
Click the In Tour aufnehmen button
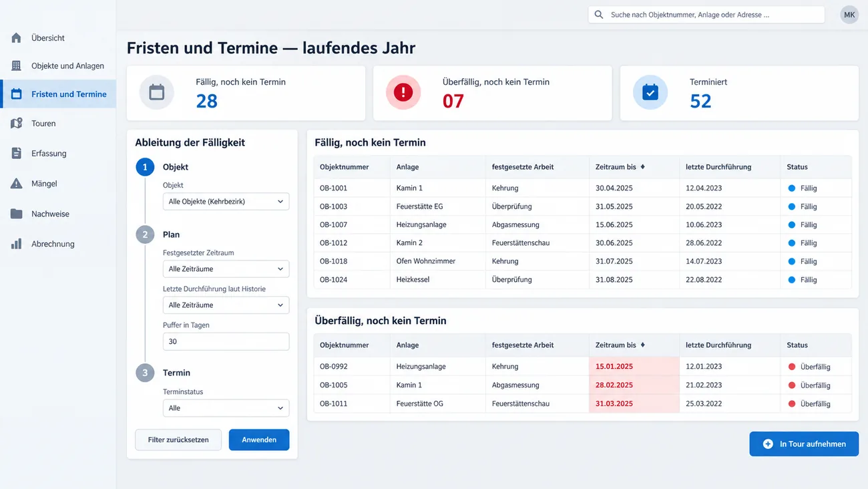(x=804, y=444)
